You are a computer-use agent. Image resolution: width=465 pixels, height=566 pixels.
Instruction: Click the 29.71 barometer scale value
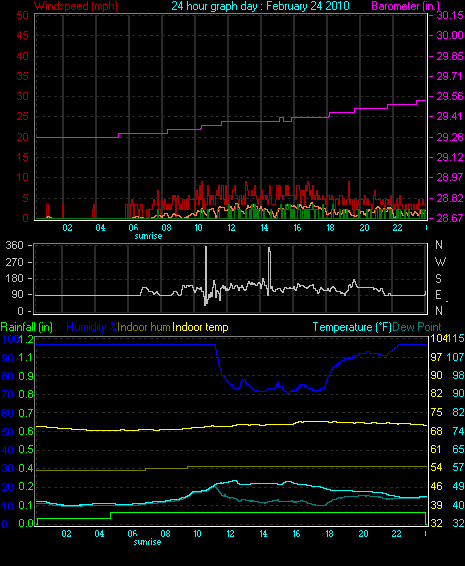tap(450, 77)
